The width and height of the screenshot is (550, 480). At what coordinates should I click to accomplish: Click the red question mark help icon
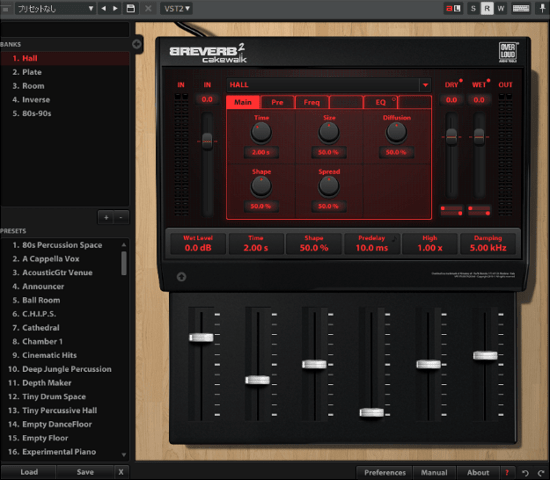(x=507, y=473)
